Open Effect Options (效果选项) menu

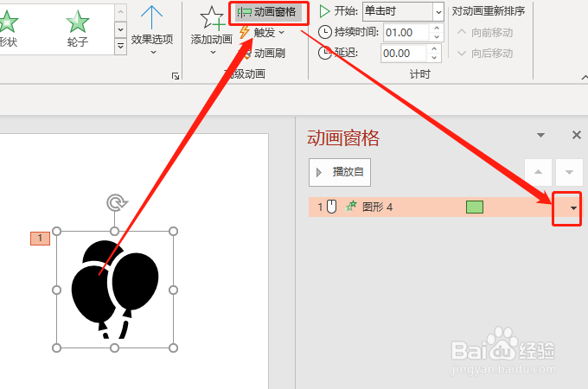[x=152, y=30]
